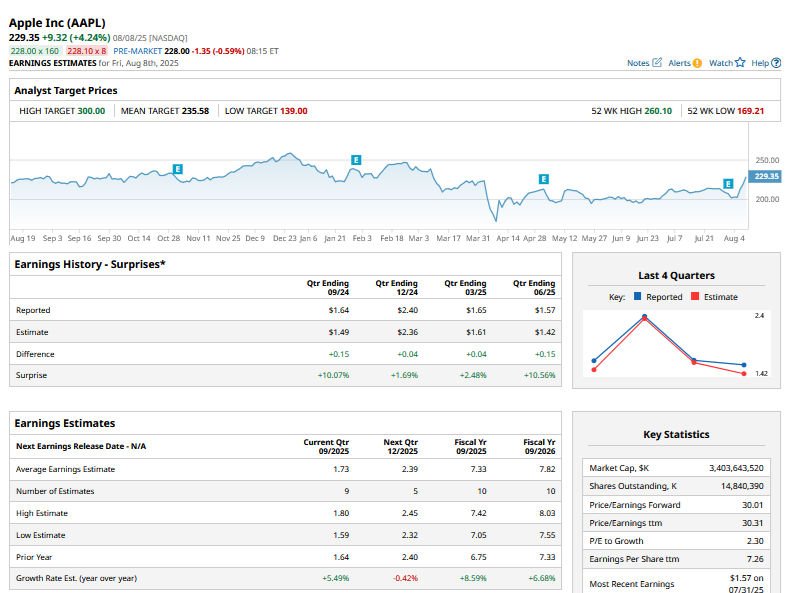Click the P/E to Growth 2.30 value
The width and height of the screenshot is (794, 593).
point(755,541)
